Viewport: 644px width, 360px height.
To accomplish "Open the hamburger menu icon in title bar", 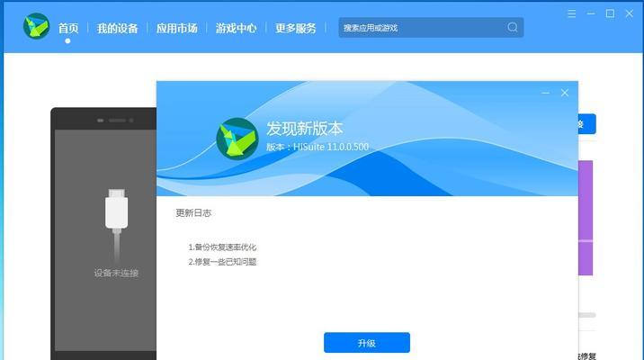I will click(571, 13).
